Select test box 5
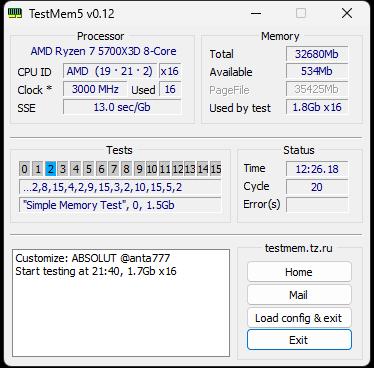The height and width of the screenshot is (368, 374). (88, 169)
